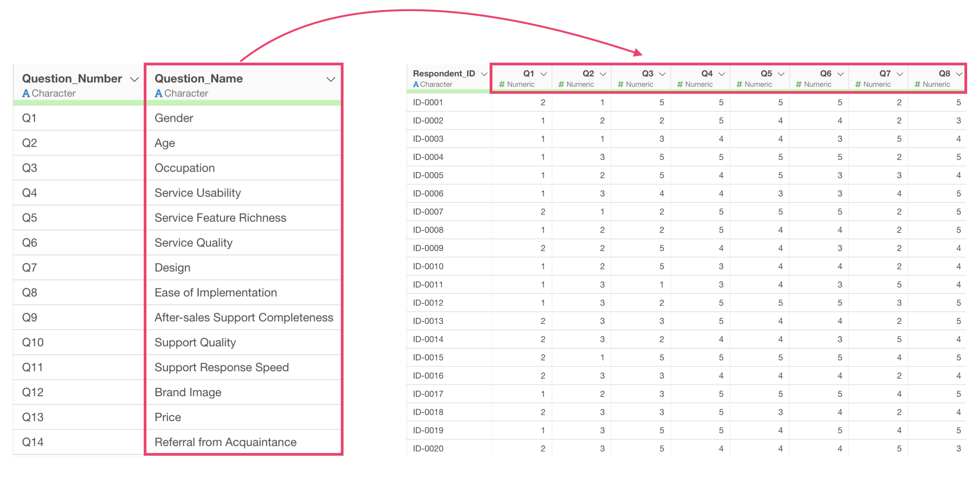Click the Character type icon under Question_Number
Image resolution: width=980 pixels, height=488 pixels.
point(26,93)
